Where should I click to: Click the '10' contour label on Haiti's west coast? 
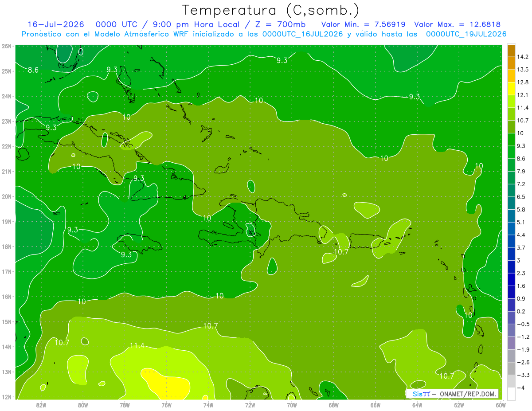pos(207,218)
